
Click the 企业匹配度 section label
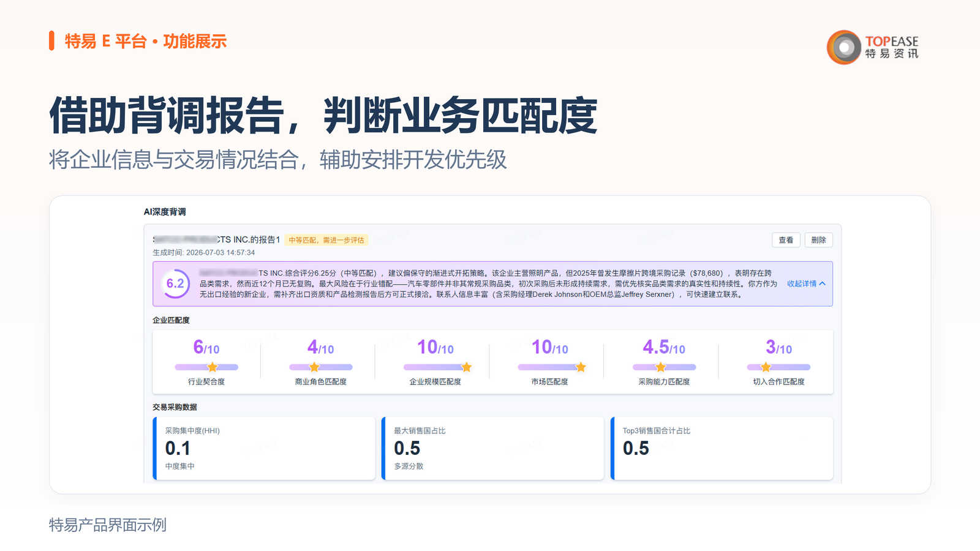pos(171,320)
